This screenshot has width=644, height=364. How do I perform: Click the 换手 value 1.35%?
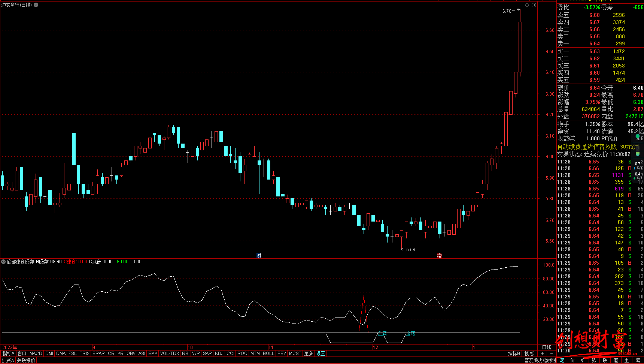click(x=593, y=124)
